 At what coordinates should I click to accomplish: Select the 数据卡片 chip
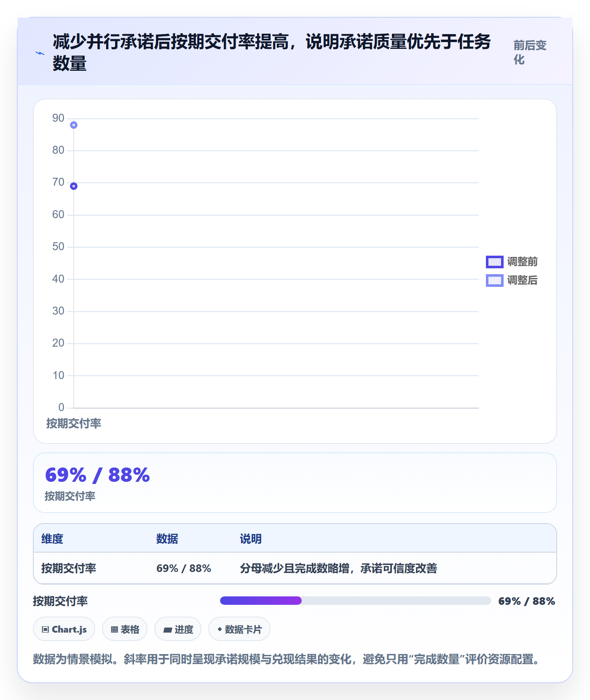pos(239,629)
